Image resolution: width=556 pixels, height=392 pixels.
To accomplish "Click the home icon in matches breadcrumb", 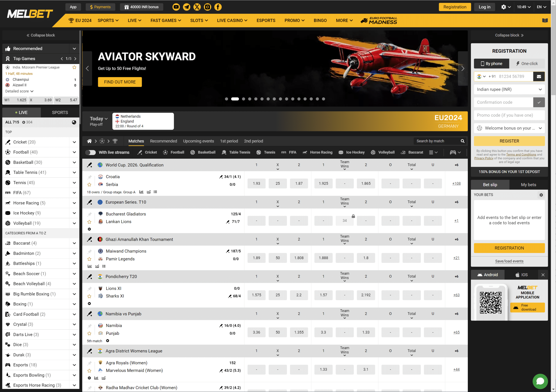I will tap(89, 141).
